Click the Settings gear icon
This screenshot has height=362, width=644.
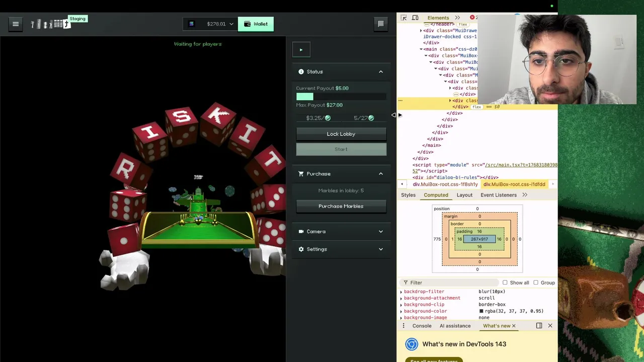301,249
